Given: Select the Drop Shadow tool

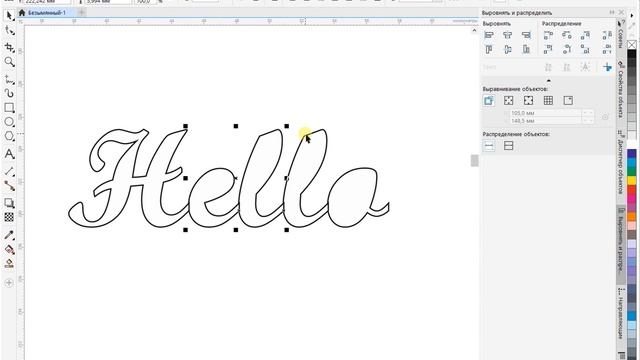Looking at the screenshot, I should 9,203.
